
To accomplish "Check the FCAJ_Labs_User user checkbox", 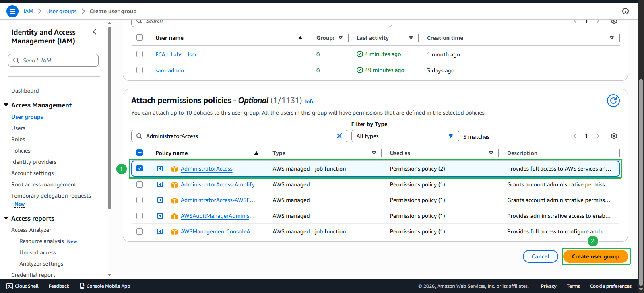I will (140, 54).
